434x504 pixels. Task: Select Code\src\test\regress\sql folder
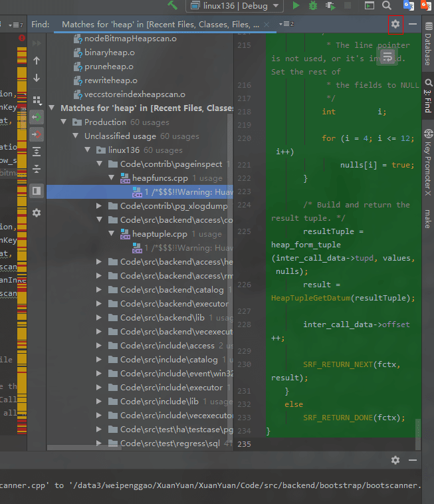(x=170, y=443)
